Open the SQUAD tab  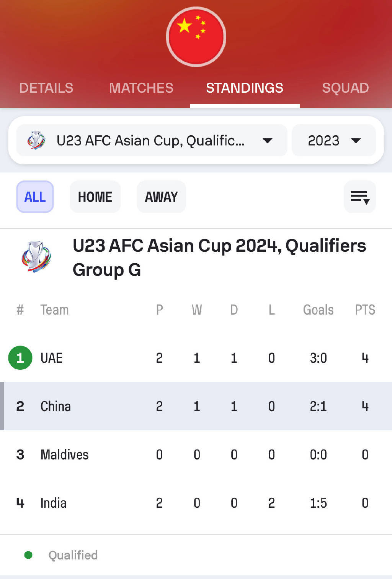click(x=345, y=88)
